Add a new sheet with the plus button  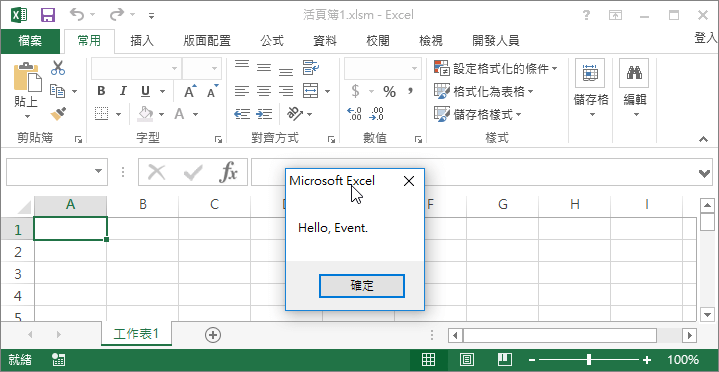tap(213, 335)
